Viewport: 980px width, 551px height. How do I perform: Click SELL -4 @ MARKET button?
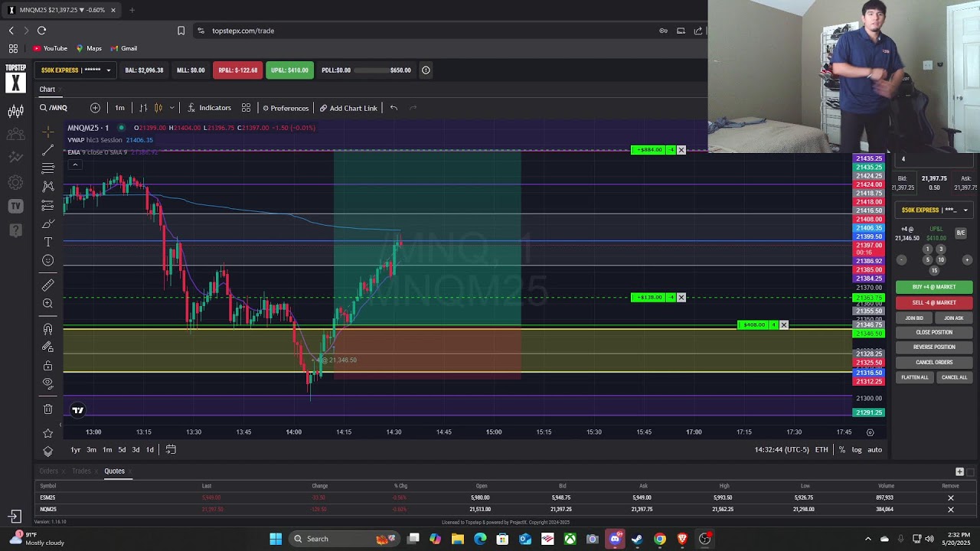click(934, 303)
